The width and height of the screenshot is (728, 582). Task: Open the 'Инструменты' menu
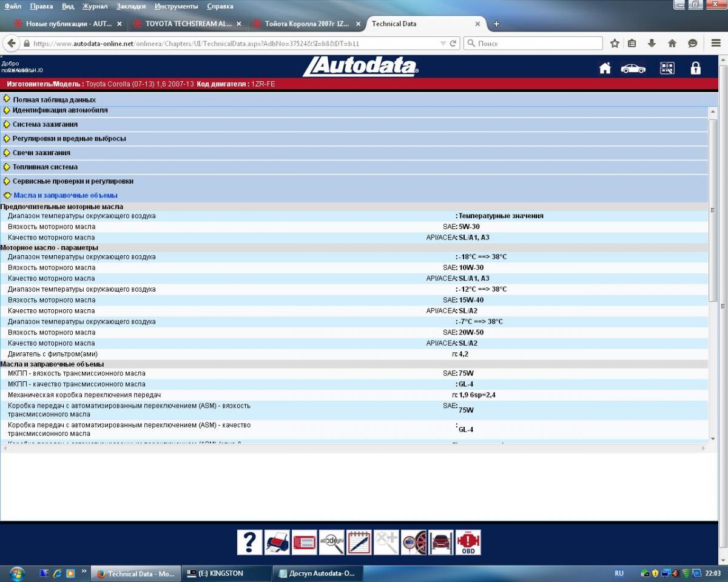click(176, 6)
